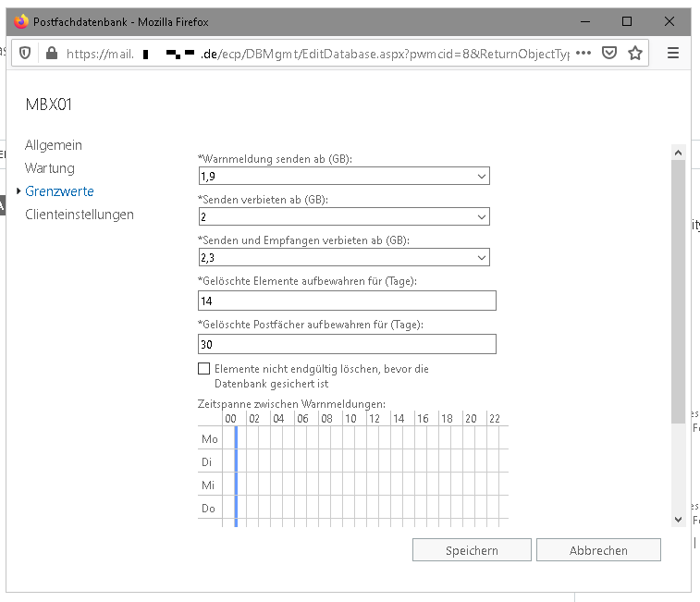The width and height of the screenshot is (700, 602).
Task: Click the Pocket save icon
Action: click(x=609, y=53)
